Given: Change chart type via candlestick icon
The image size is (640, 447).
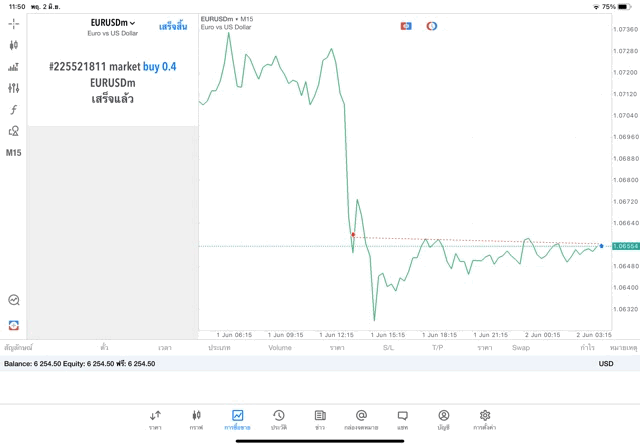Looking at the screenshot, I should point(14,45).
